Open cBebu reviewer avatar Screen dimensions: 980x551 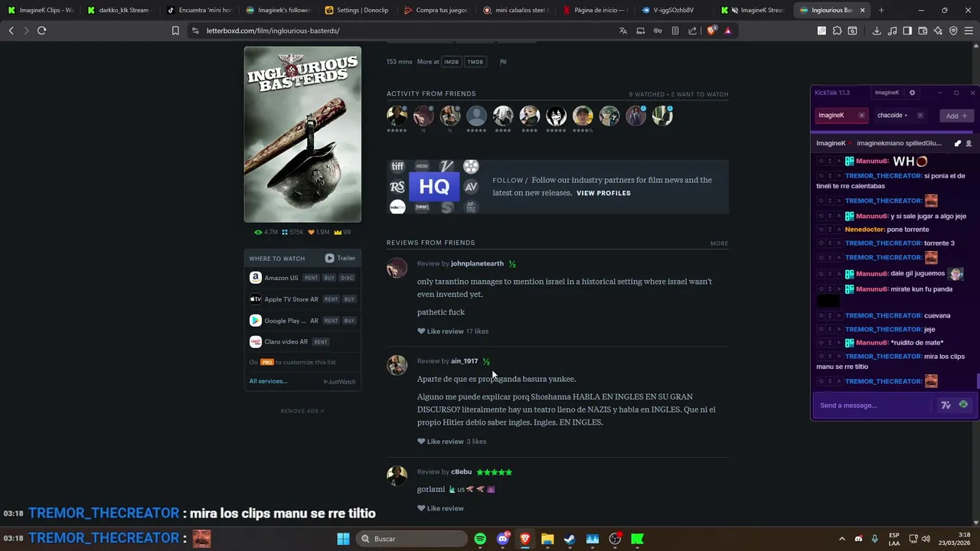(x=397, y=475)
